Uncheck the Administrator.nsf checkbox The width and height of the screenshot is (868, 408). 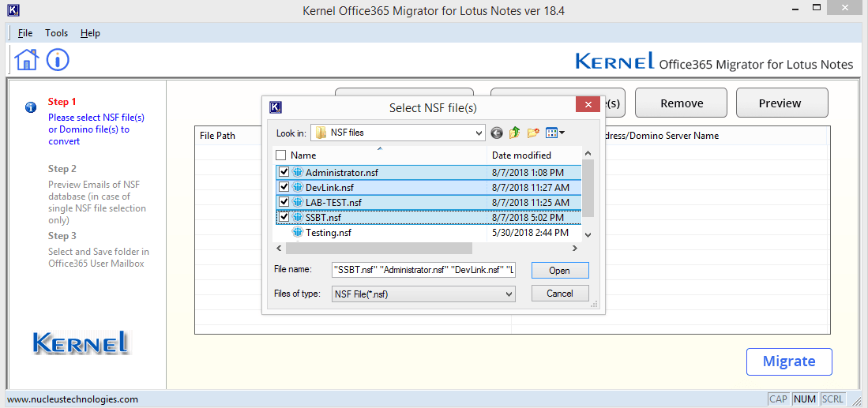coord(284,172)
